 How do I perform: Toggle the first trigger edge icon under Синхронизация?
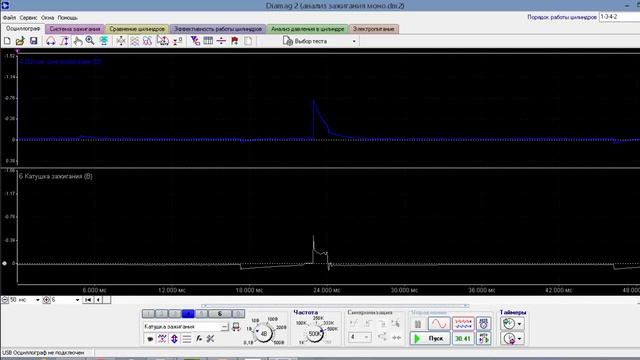point(353,324)
